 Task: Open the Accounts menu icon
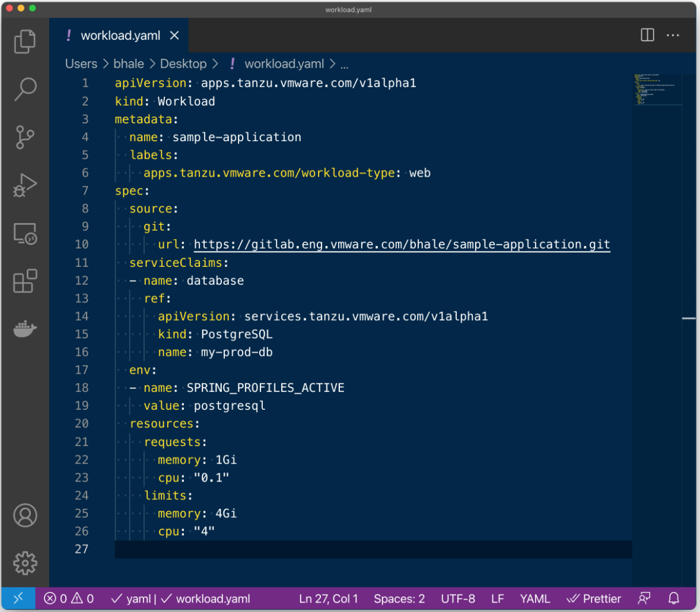click(25, 515)
